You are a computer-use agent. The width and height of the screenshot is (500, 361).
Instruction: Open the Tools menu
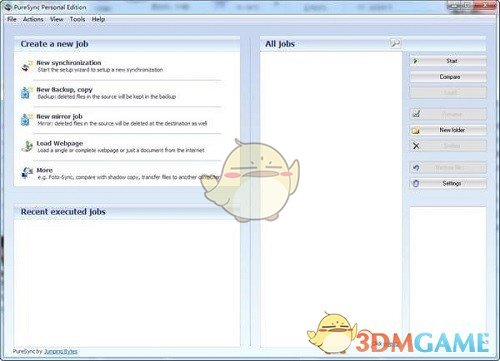tap(77, 19)
